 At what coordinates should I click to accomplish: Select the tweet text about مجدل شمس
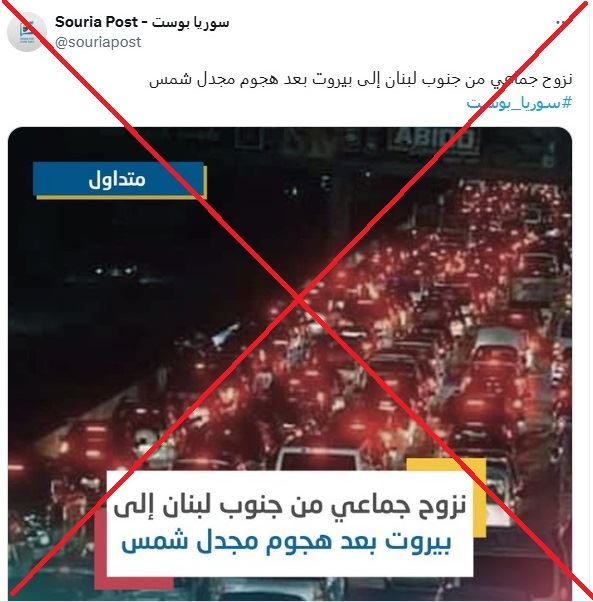(x=360, y=80)
